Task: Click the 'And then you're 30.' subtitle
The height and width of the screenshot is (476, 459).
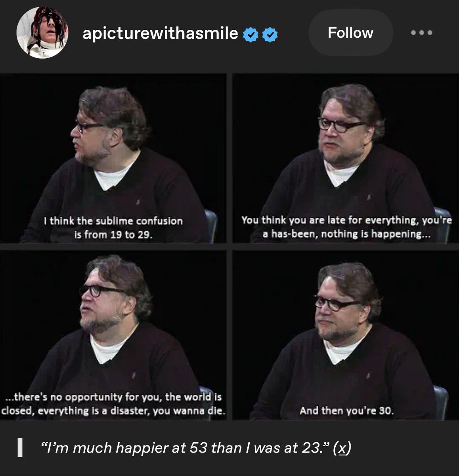Action: coord(347,411)
